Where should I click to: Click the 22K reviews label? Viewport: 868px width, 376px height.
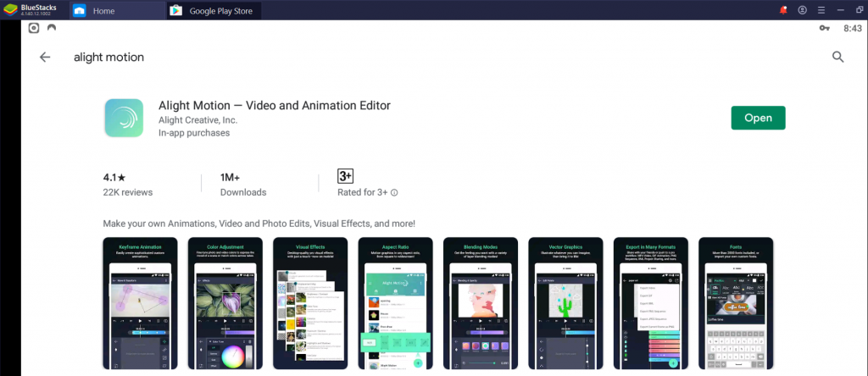tap(128, 192)
